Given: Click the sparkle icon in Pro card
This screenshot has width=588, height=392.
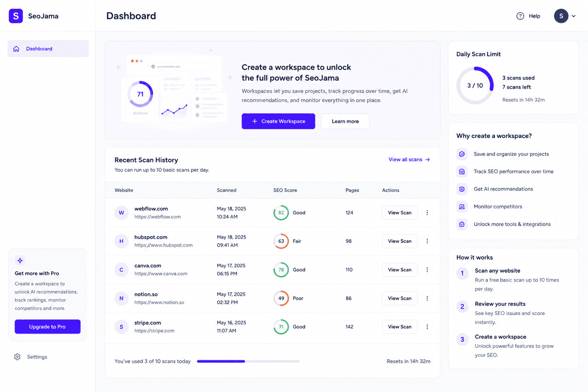Looking at the screenshot, I should tap(20, 260).
